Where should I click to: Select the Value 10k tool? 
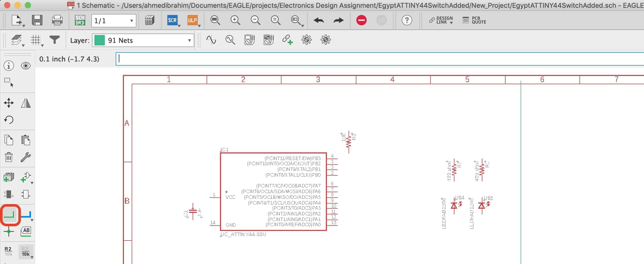point(25,251)
